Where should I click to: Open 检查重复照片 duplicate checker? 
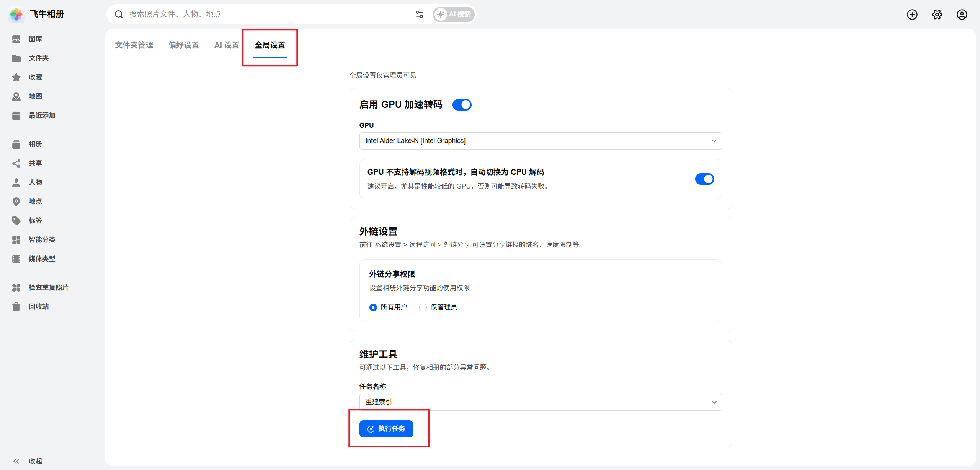[x=48, y=288]
